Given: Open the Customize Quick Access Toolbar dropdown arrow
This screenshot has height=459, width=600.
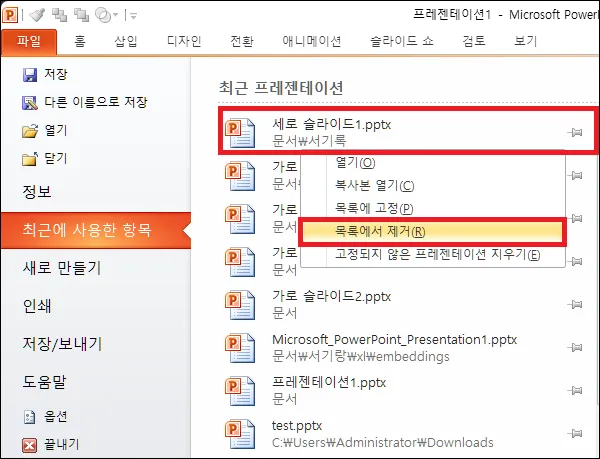Looking at the screenshot, I should [x=133, y=16].
